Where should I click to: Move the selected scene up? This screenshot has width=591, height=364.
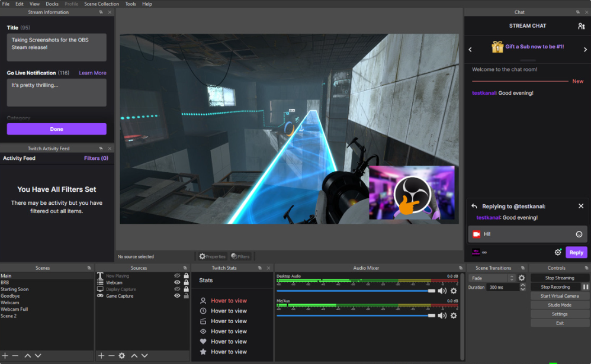(27, 355)
